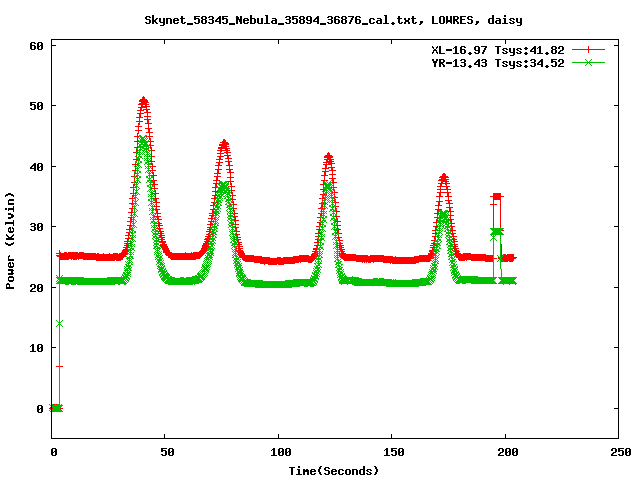Select the YR-13.43 Tsys:34.52 legend label
Viewport: 640px width, 480px height.
[x=498, y=63]
